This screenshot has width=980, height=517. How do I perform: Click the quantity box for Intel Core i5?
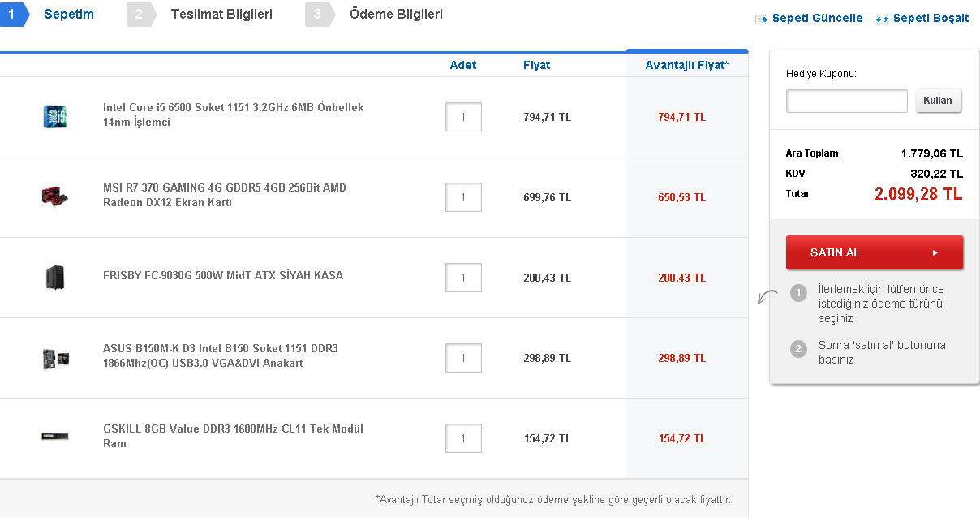tap(463, 117)
